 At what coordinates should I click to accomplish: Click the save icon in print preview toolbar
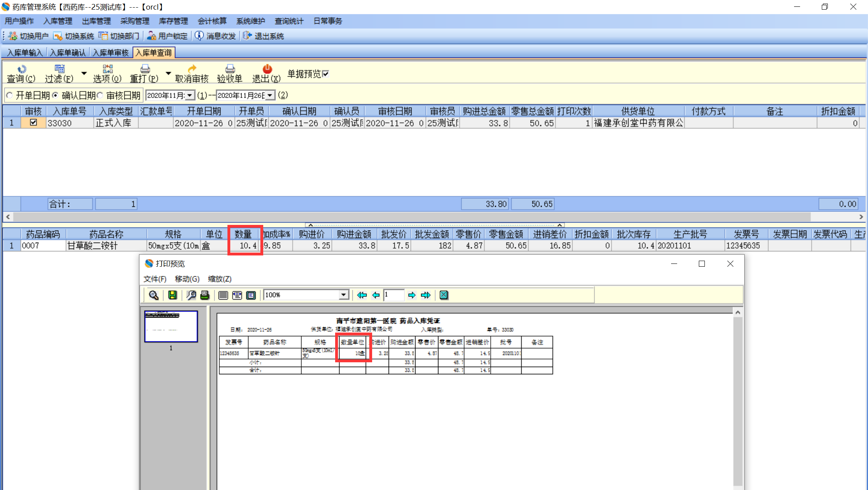(x=172, y=295)
